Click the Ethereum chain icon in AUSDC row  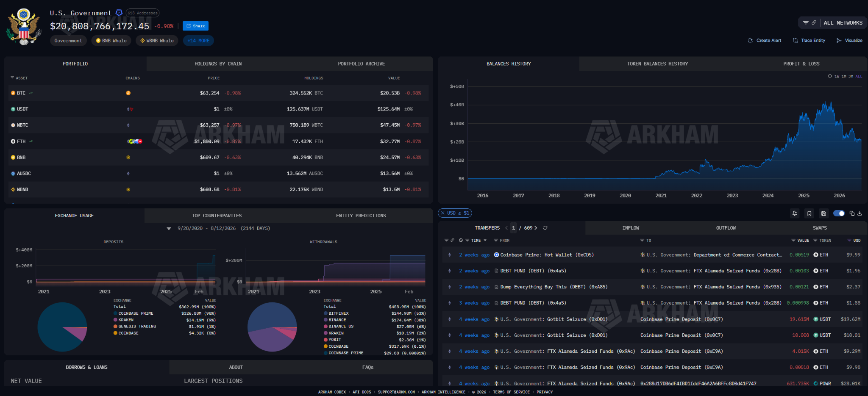pos(128,174)
